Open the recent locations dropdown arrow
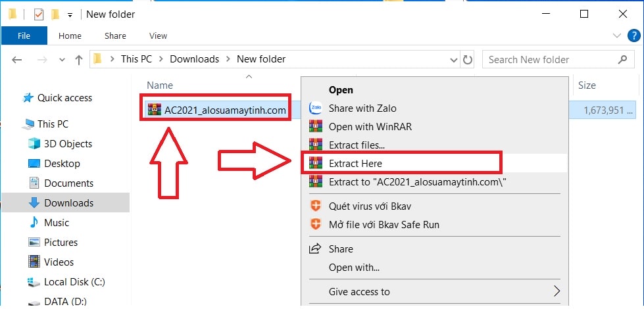The width and height of the screenshot is (644, 309). click(62, 60)
